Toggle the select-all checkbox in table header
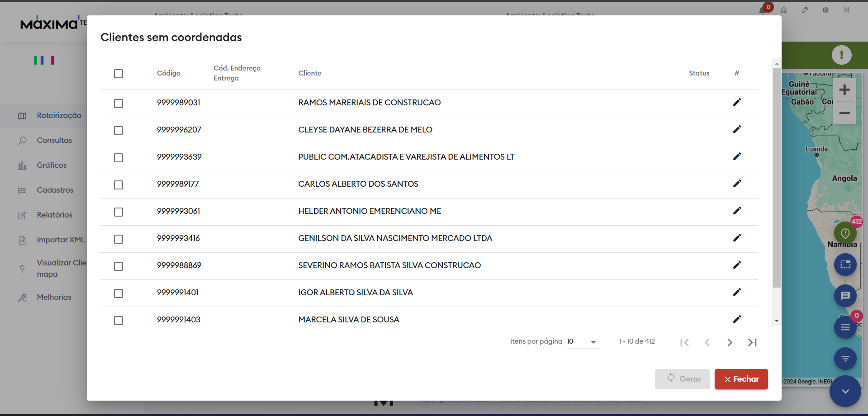This screenshot has height=416, width=868. [119, 74]
